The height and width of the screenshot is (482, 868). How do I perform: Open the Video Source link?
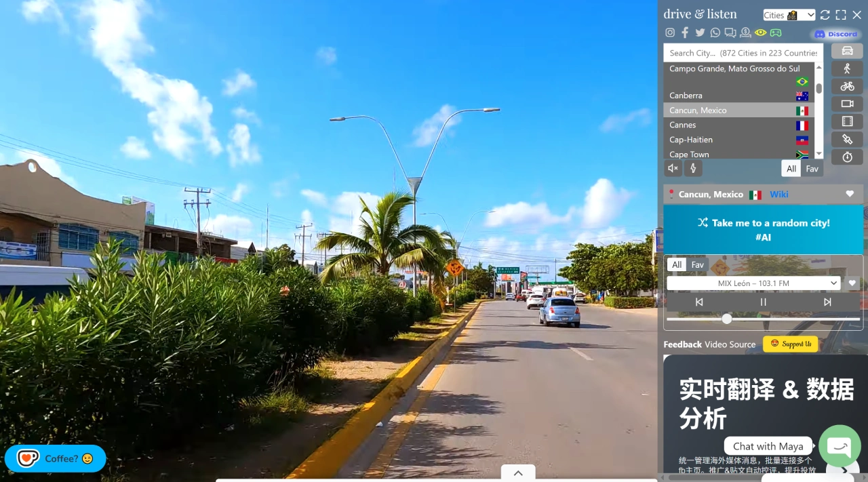tap(730, 344)
